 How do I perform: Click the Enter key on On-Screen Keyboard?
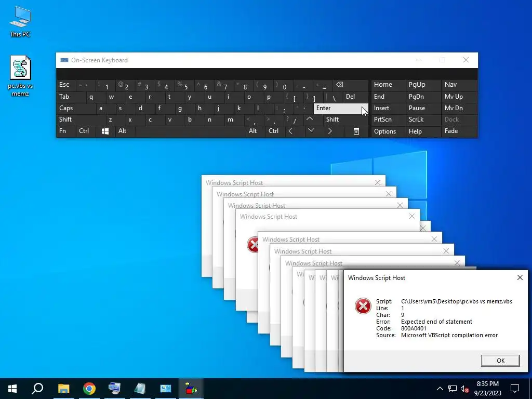click(x=341, y=108)
